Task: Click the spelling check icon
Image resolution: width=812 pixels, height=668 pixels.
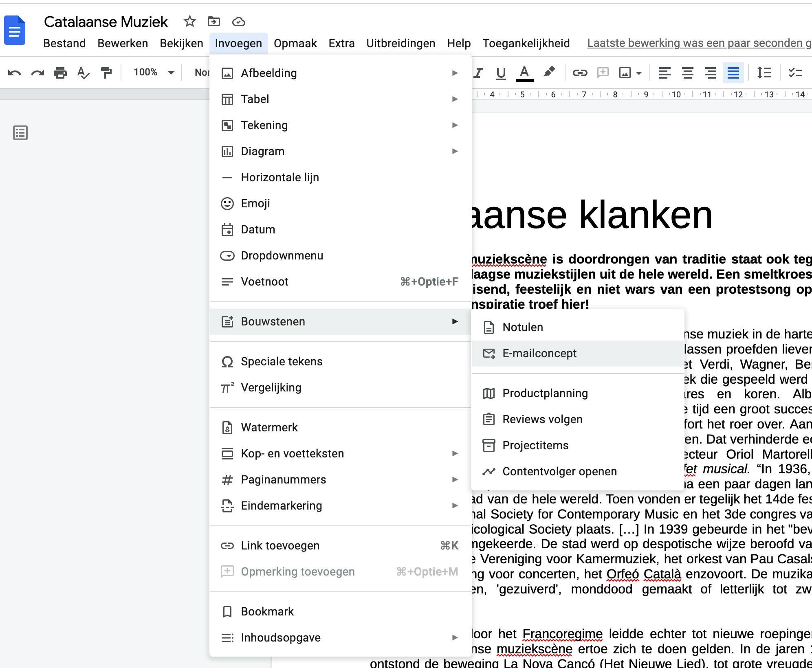Action: 83,73
